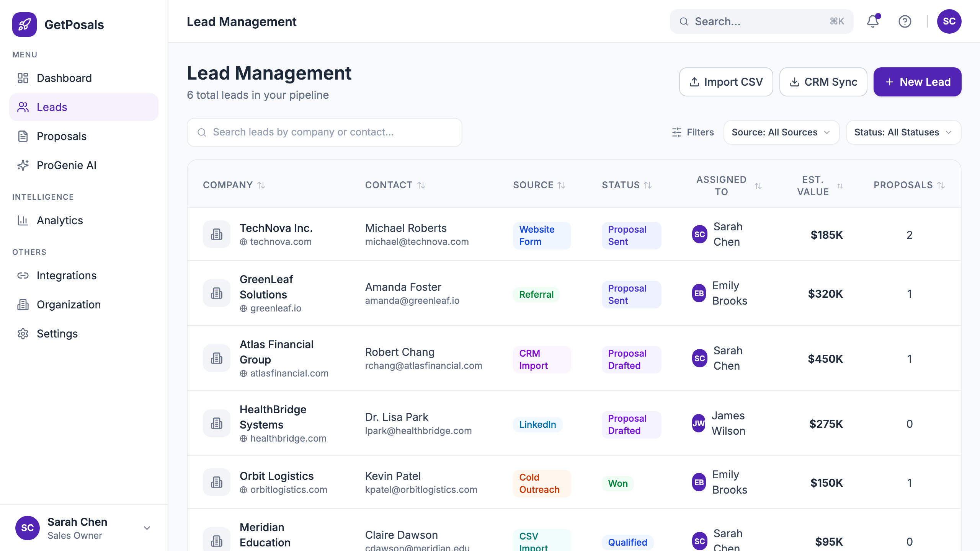Click the Qualified status badge
980x551 pixels.
coord(627,543)
